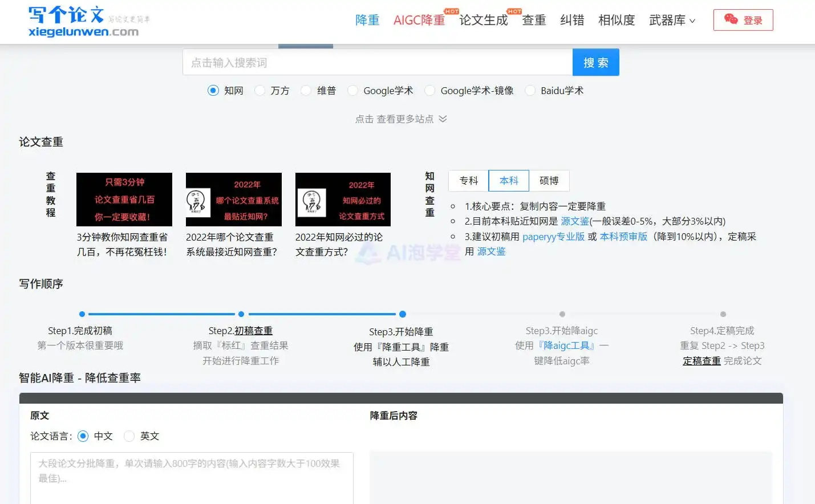Open the 源文鉴 link after 定稿采用
This screenshot has height=504, width=815.
(491, 251)
